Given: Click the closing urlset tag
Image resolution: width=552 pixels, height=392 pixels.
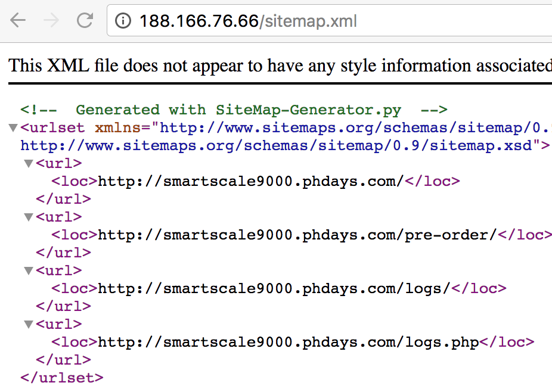Looking at the screenshot, I should tap(61, 378).
